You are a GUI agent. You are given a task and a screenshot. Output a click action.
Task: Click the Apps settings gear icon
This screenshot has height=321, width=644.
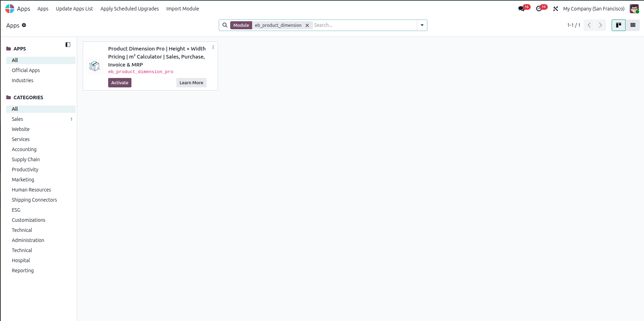[24, 25]
